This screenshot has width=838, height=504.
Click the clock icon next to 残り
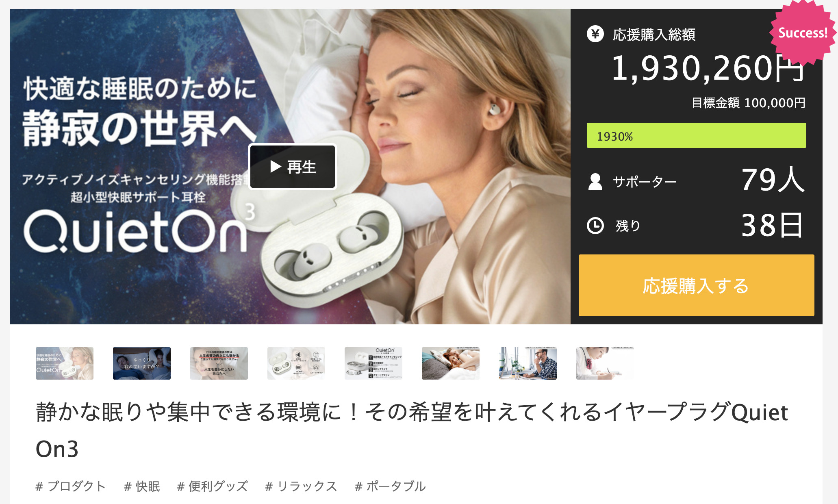click(595, 225)
